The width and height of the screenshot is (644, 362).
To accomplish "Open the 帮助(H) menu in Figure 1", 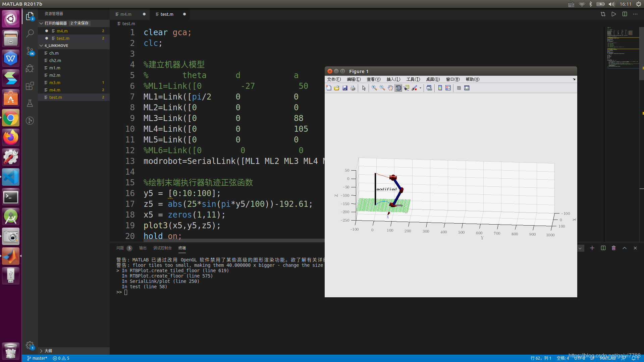I will coord(473,79).
